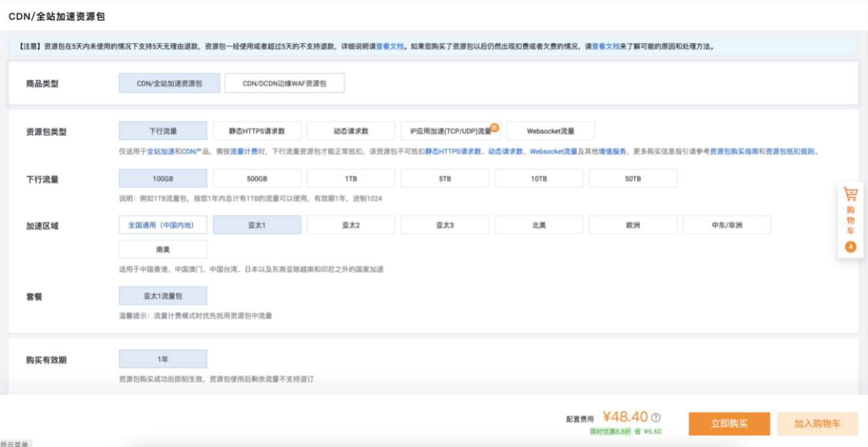Choose 北美 as acceleration region

pyautogui.click(x=539, y=225)
